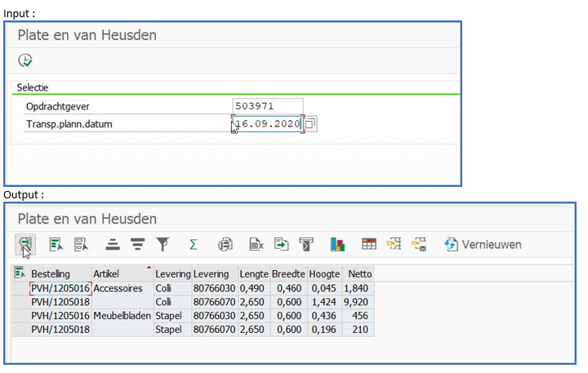Click the Breedte column header

288,273
